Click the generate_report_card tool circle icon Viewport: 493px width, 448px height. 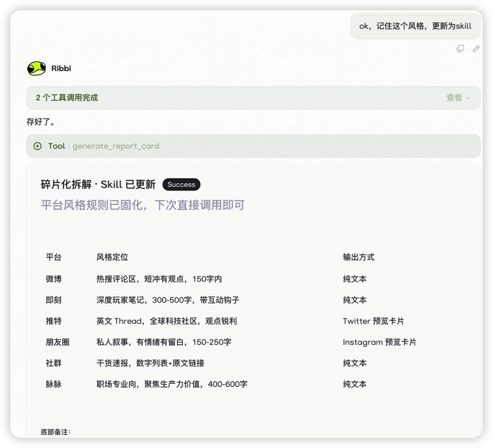[x=37, y=146]
